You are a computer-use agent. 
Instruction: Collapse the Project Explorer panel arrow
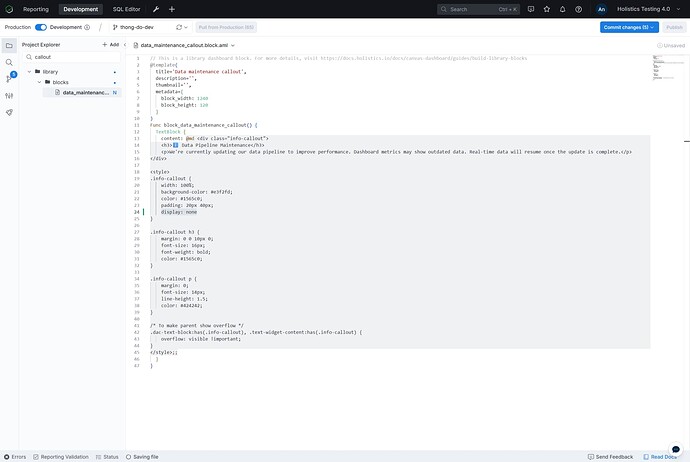coord(125,44)
